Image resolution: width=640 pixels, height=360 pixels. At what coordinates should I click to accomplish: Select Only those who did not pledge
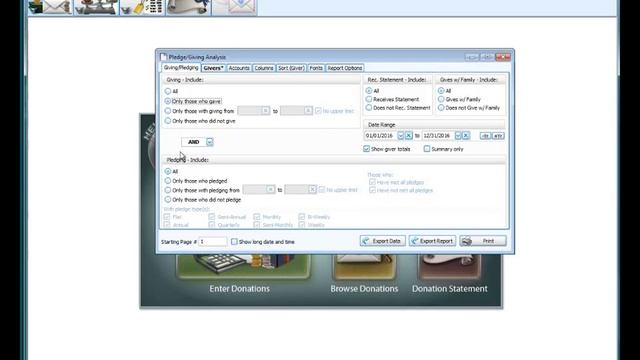tap(168, 200)
